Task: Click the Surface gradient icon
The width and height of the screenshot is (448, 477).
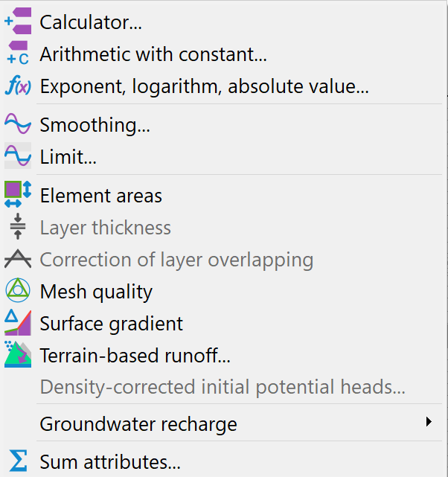Action: pos(18,323)
